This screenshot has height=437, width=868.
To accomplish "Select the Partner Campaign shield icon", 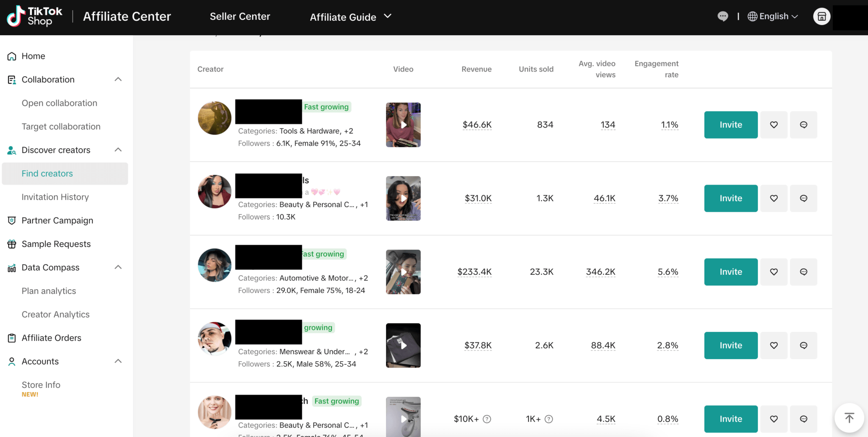I will tap(11, 220).
